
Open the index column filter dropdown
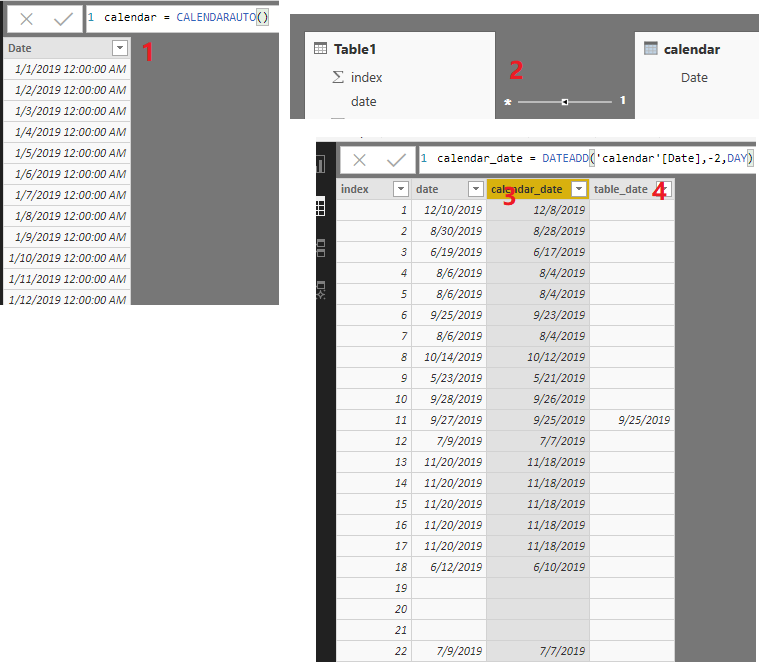tap(401, 189)
